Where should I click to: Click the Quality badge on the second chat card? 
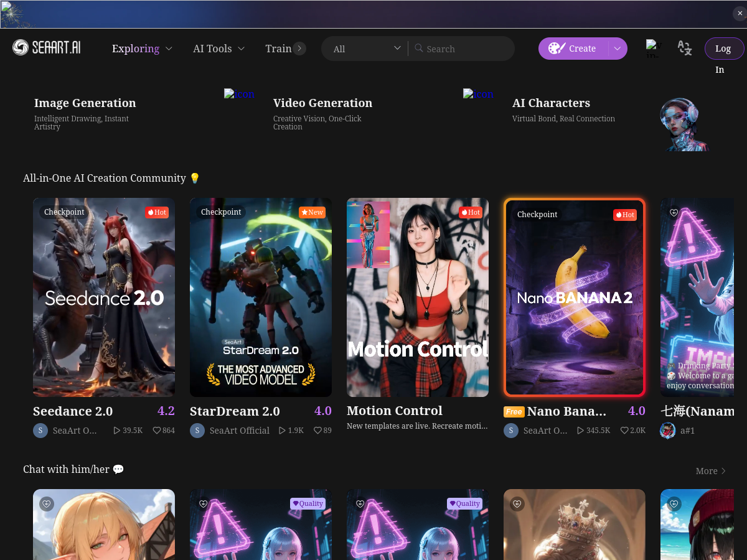(x=308, y=503)
